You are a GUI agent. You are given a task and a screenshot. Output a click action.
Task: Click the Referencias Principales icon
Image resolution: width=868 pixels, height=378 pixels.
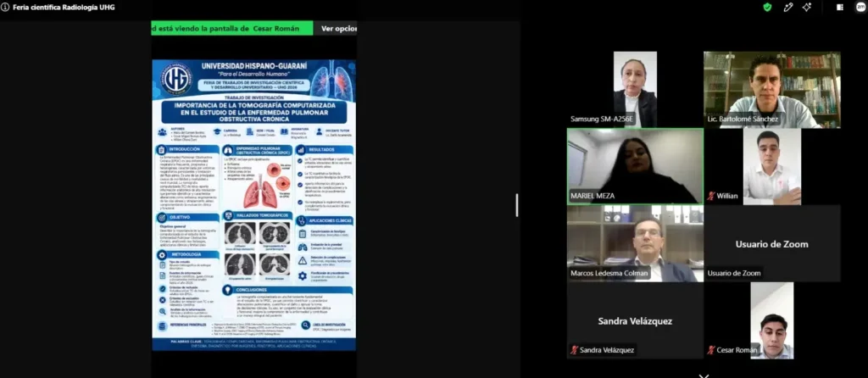click(x=162, y=326)
